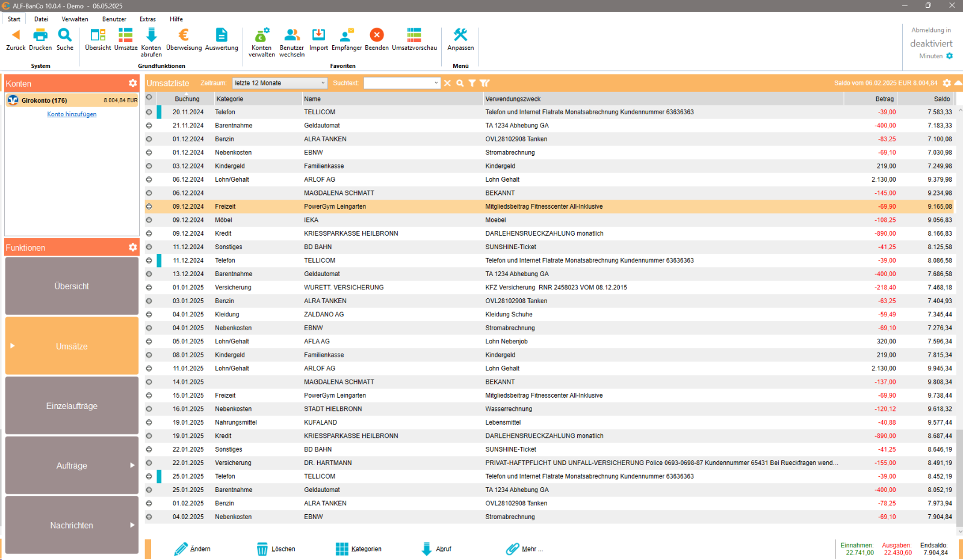Sort by the Kategorie column header
The width and height of the screenshot is (963, 560).
point(258,99)
